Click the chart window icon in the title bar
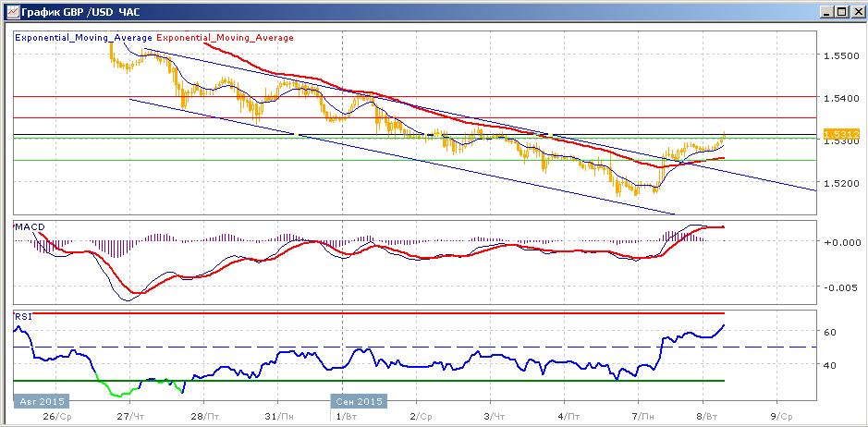 pos(12,10)
